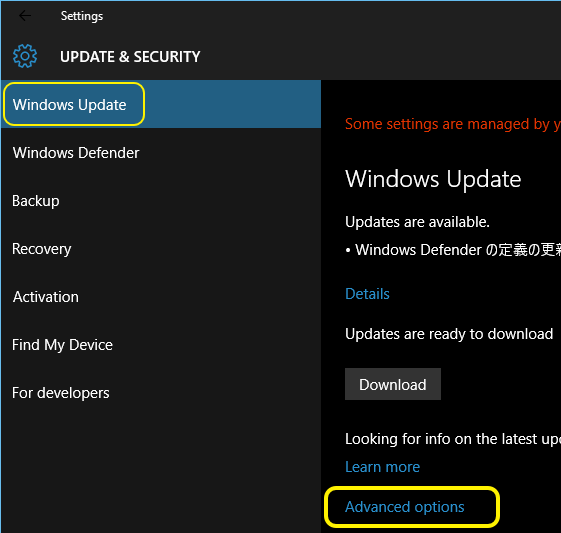
Task: Click the 'Updates are available.' status text
Action: pos(417,222)
